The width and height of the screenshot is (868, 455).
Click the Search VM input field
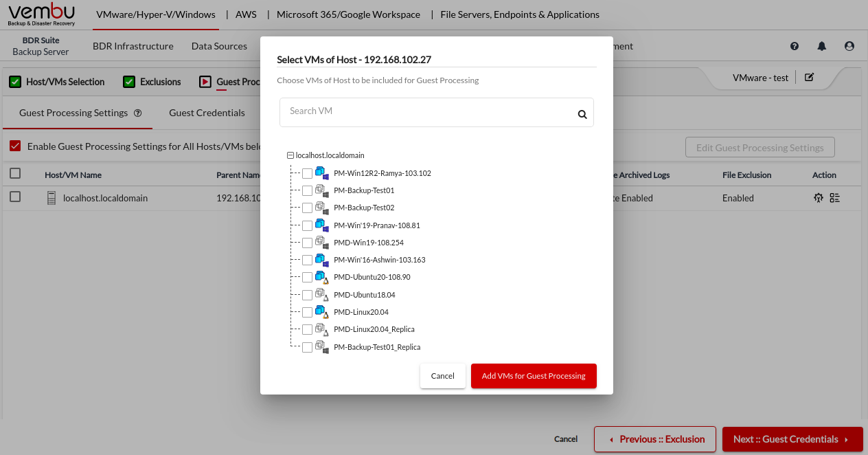426,111
